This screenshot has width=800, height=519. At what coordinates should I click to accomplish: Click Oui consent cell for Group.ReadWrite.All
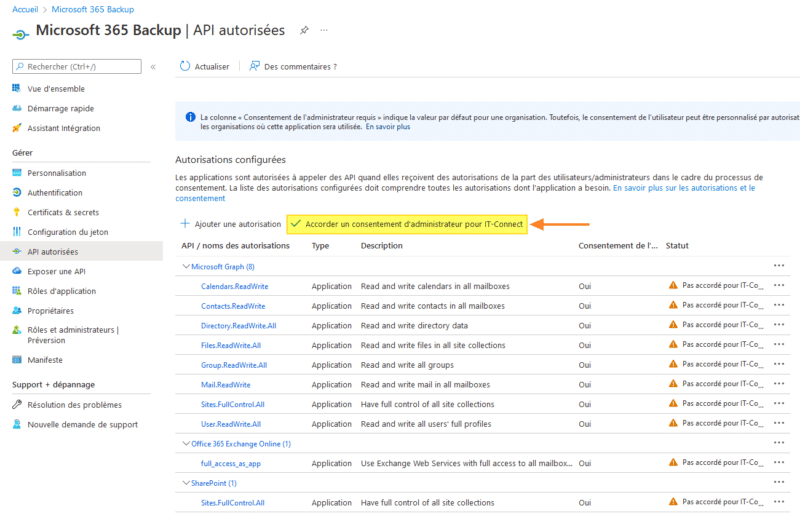click(585, 365)
